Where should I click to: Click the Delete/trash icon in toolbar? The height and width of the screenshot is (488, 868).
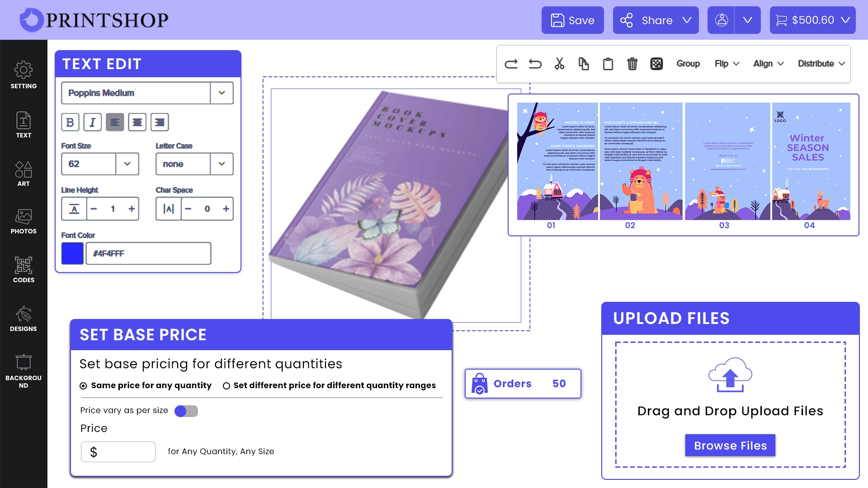632,64
